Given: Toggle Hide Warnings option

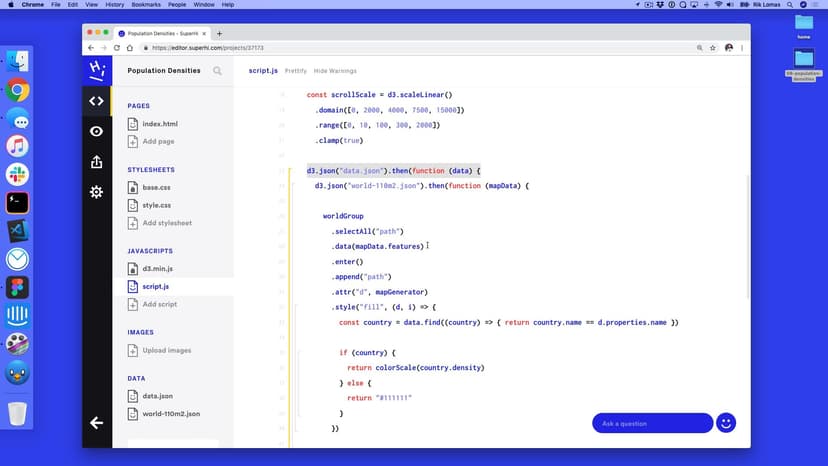Looking at the screenshot, I should click(335, 71).
